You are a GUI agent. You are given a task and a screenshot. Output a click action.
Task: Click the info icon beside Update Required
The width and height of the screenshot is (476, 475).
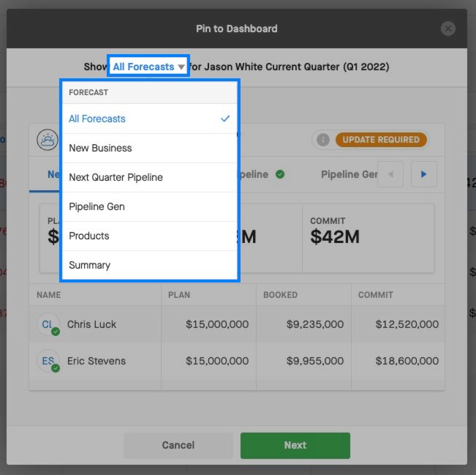coord(323,140)
